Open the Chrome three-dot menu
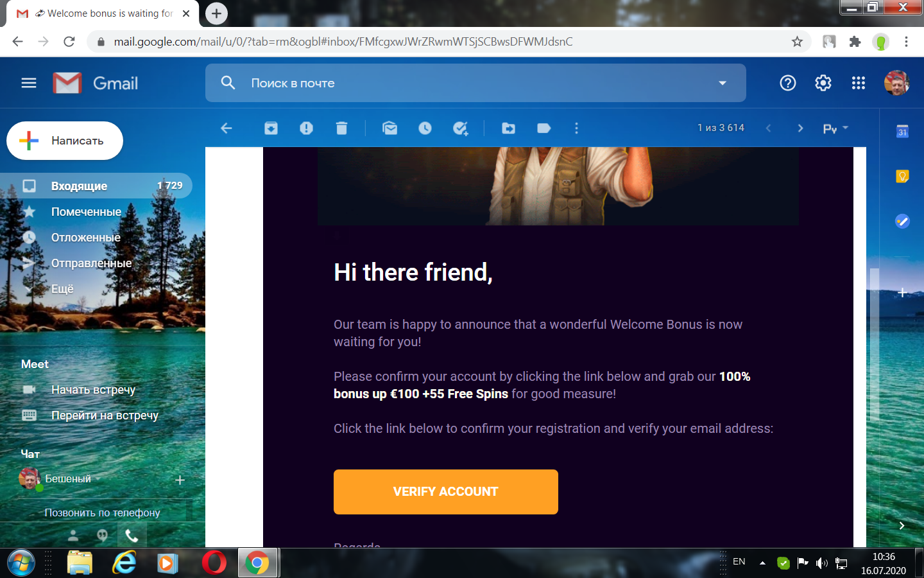 [x=906, y=42]
